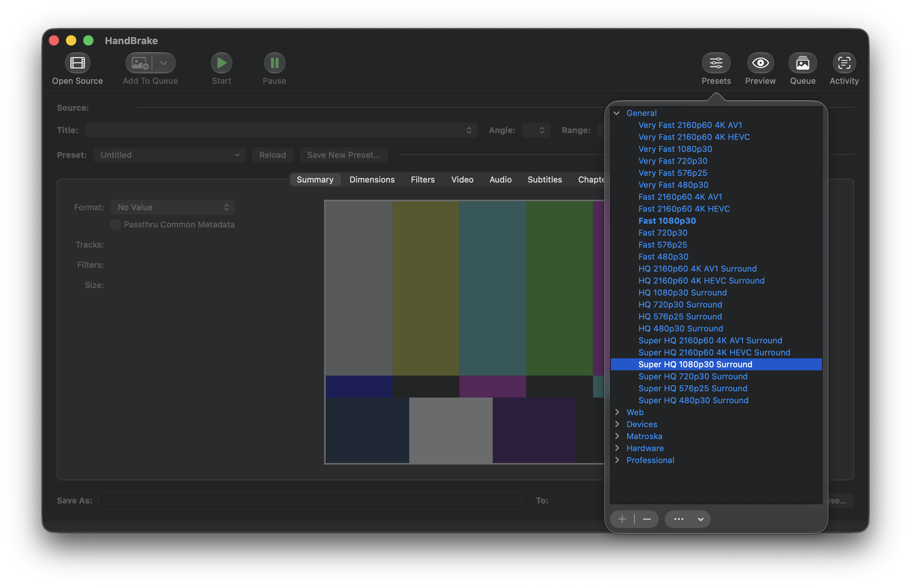Screen dimensions: 911x588
Task: Switch to the Summary tab
Action: point(315,180)
